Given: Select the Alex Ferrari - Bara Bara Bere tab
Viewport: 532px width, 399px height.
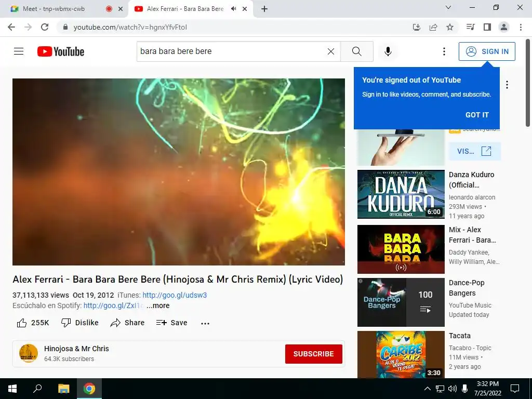Looking at the screenshot, I should pyautogui.click(x=185, y=9).
